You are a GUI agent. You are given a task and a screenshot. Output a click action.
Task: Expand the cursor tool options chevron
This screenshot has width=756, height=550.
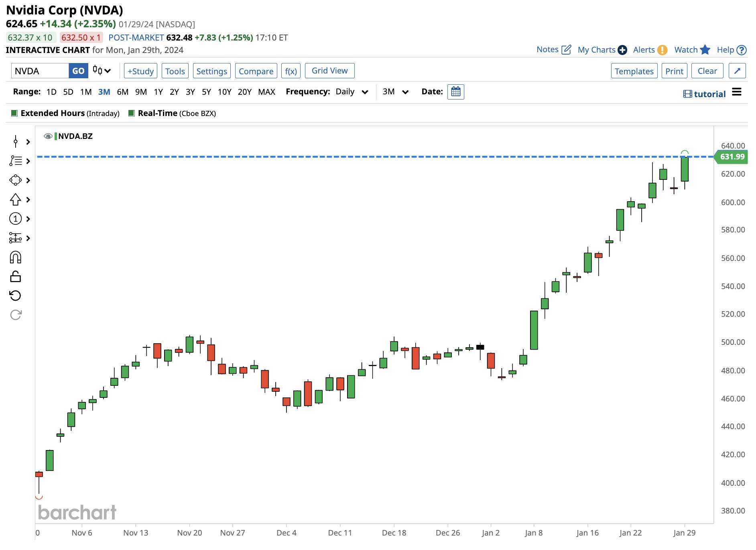pos(28,142)
